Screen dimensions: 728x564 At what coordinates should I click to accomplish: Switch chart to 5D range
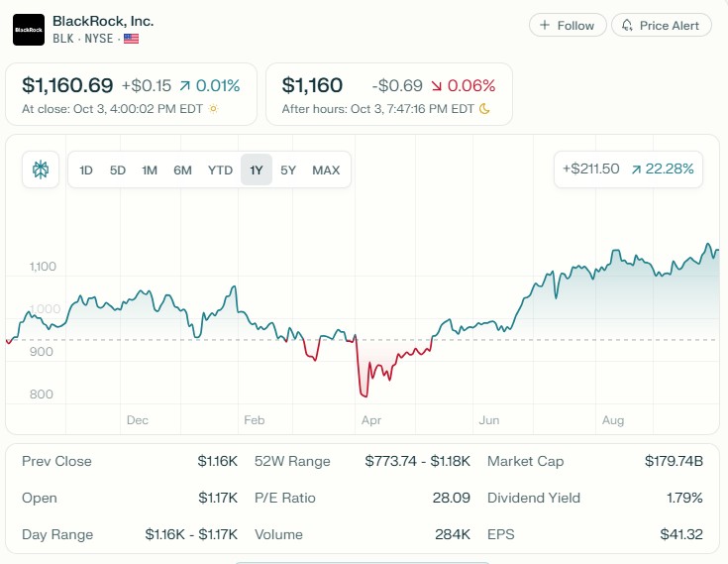(x=118, y=170)
